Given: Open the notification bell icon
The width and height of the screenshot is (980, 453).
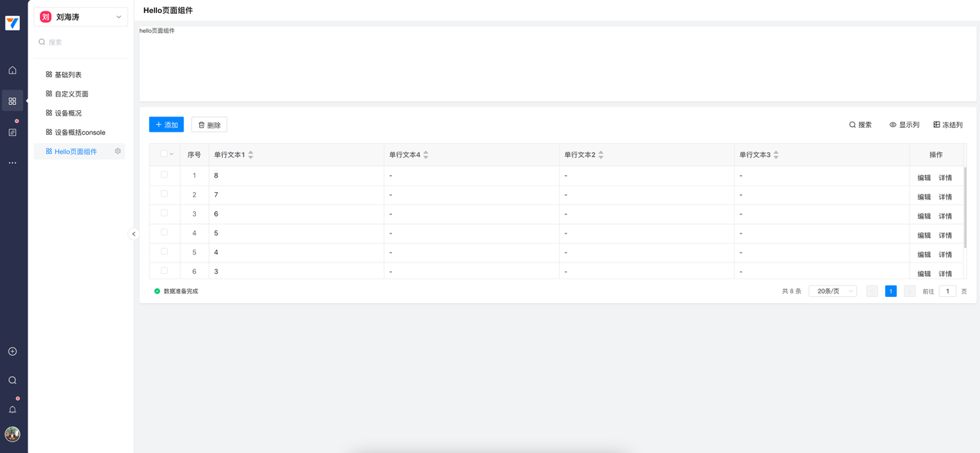Looking at the screenshot, I should pos(12,409).
